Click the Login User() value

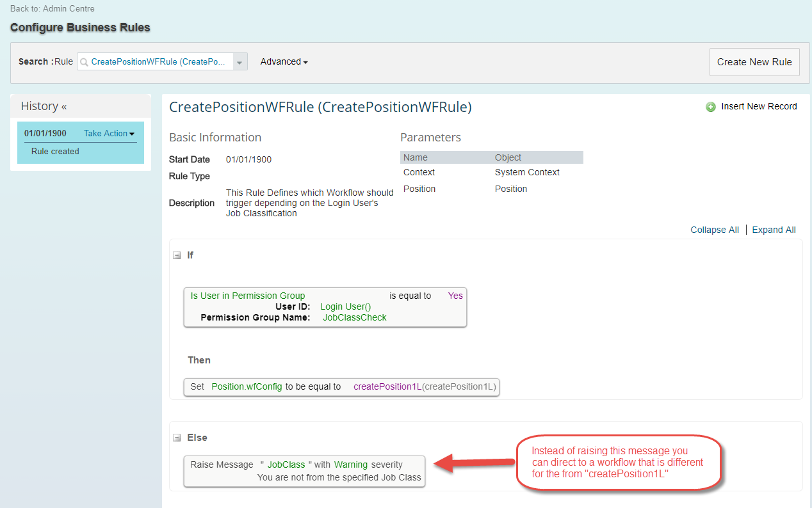346,306
